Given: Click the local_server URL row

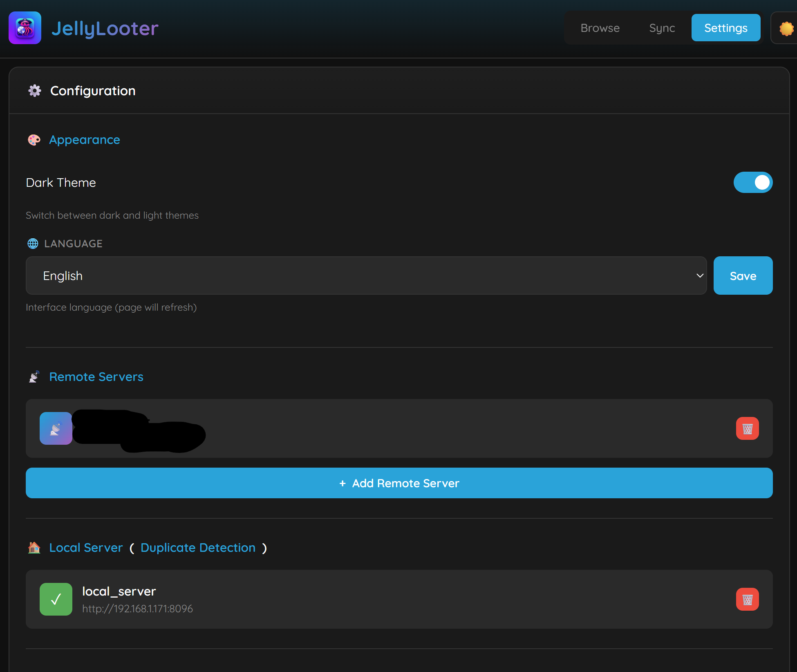Looking at the screenshot, I should [x=137, y=609].
